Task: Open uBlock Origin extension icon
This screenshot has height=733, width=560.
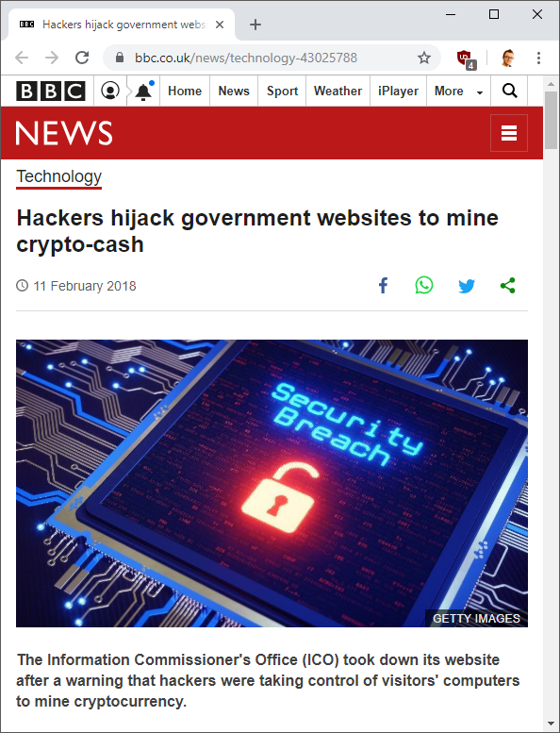Action: (466, 58)
